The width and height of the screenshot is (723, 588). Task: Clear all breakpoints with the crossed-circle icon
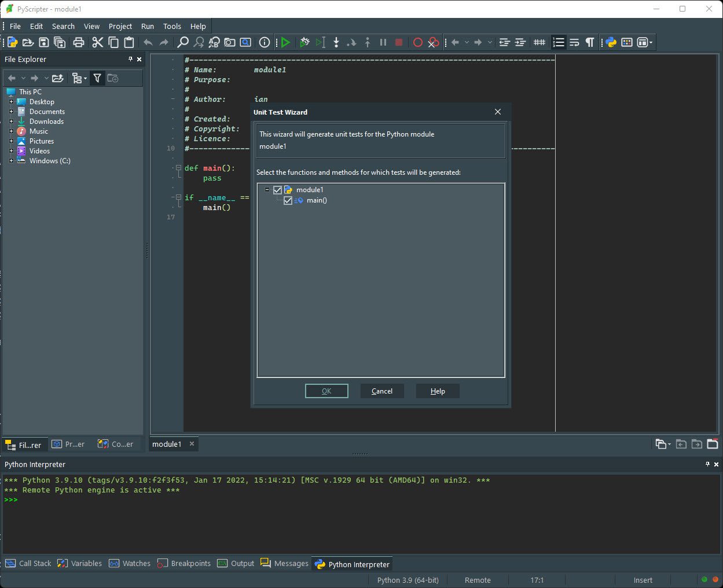[434, 42]
